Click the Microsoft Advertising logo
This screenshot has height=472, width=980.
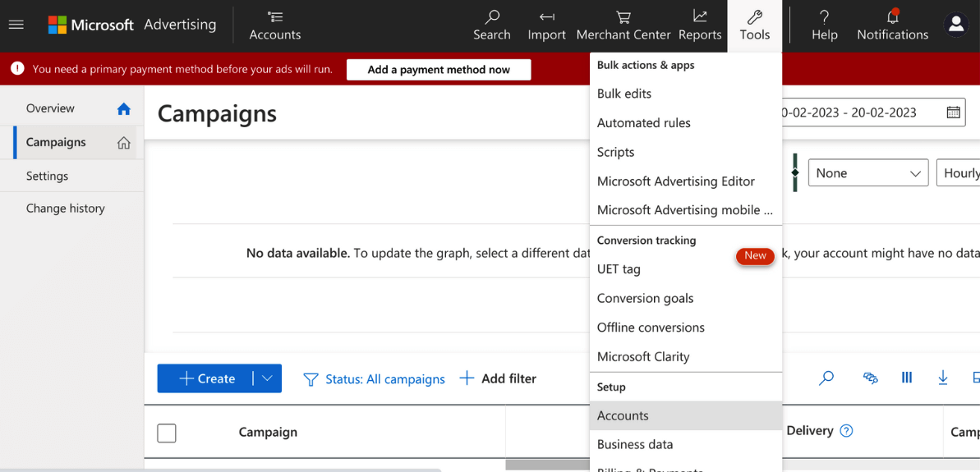tap(132, 25)
